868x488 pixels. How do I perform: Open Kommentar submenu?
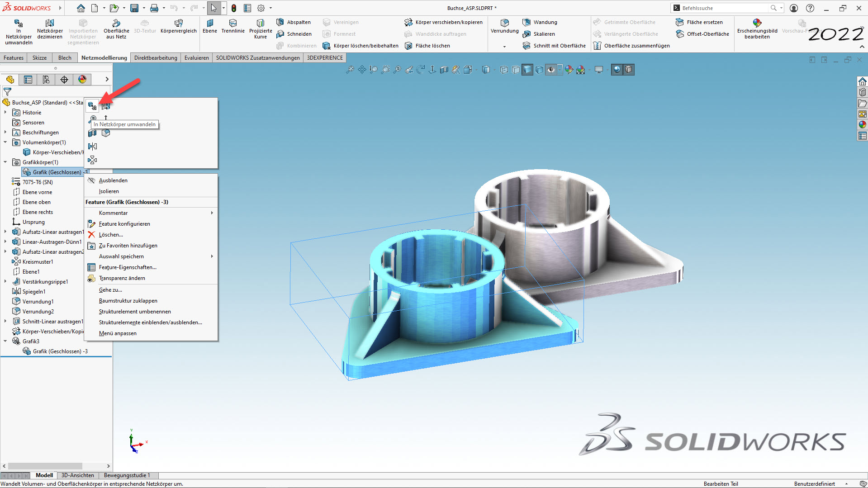tap(151, 213)
